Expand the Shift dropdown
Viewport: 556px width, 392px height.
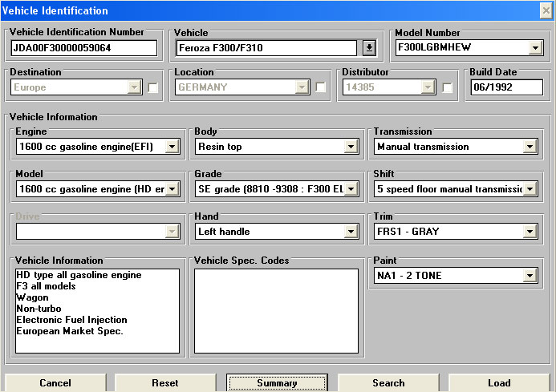tap(530, 189)
